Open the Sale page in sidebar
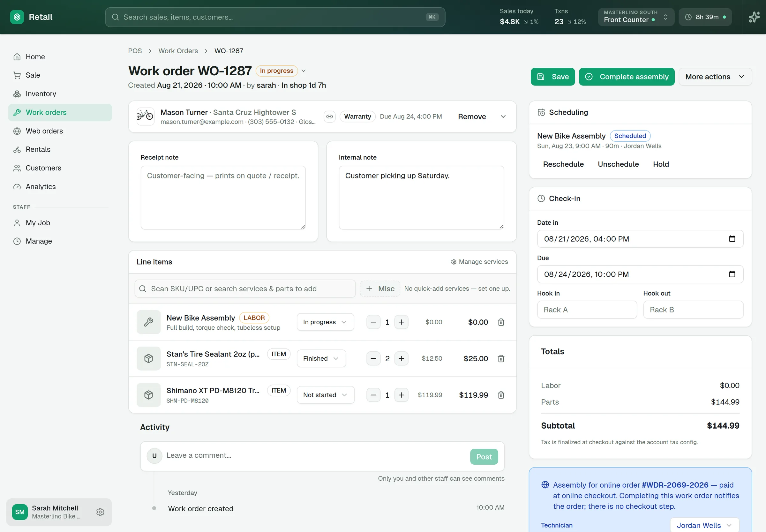Viewport: 766px width, 532px height. pos(60,75)
